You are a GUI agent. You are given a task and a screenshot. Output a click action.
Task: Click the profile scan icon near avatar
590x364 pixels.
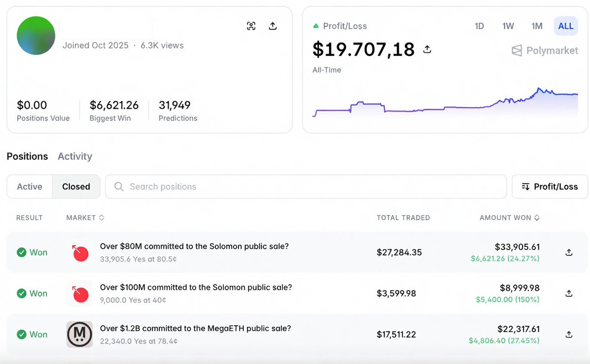(251, 26)
